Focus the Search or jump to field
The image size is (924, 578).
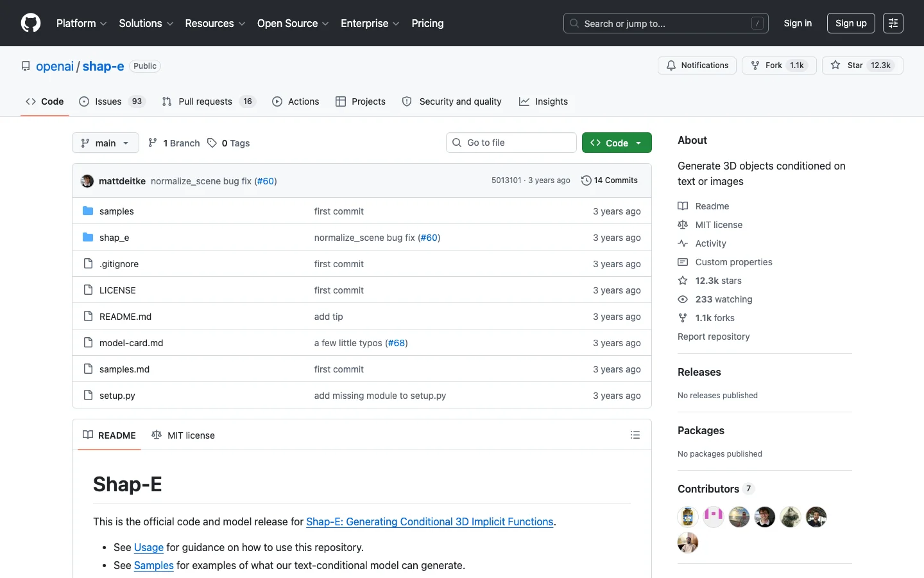click(666, 23)
